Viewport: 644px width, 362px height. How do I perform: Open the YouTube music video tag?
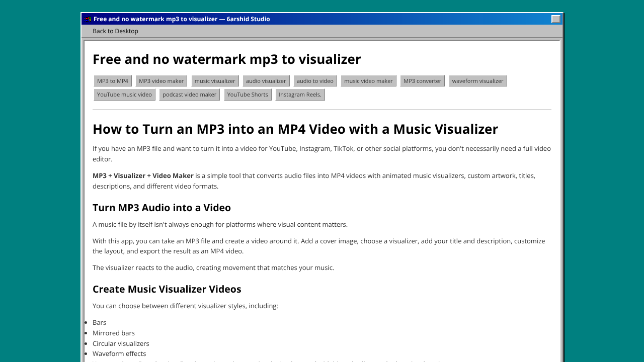click(x=124, y=95)
